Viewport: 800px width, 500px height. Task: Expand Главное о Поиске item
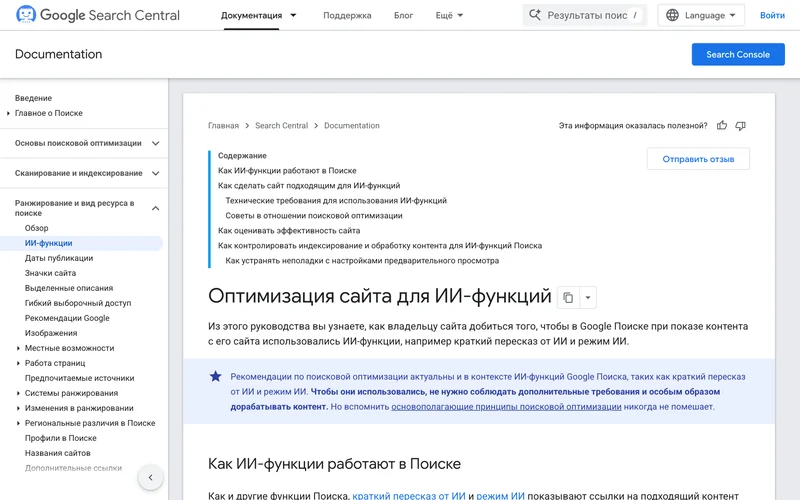coord(8,113)
